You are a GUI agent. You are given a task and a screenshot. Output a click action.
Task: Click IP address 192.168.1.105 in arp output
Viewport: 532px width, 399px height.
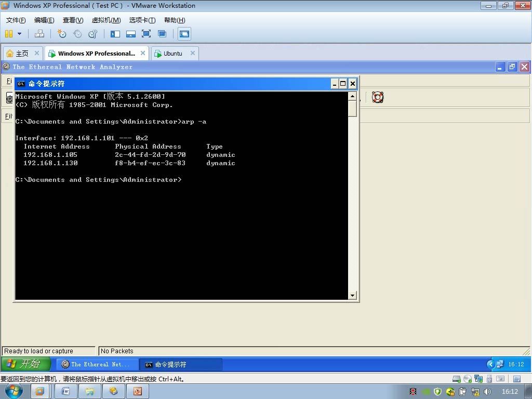coord(50,155)
